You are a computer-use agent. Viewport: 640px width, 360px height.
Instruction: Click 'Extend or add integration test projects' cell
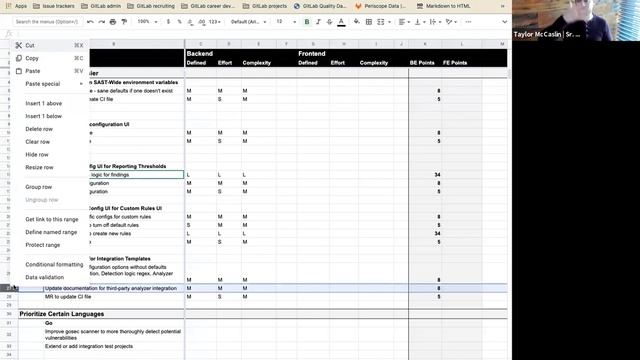tap(114, 346)
